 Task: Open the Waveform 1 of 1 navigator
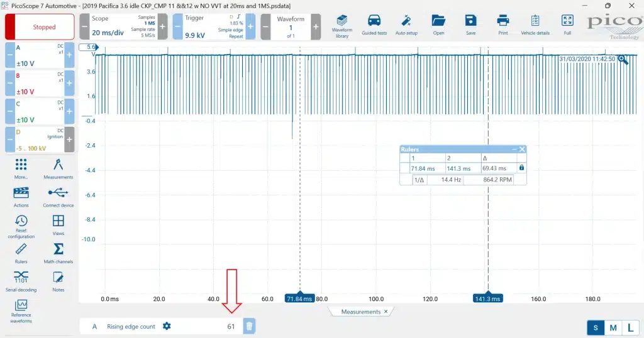(291, 26)
